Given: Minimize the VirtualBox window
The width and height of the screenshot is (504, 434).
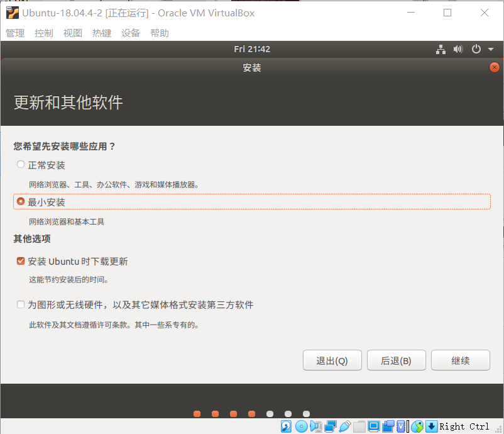Looking at the screenshot, I should 411,13.
